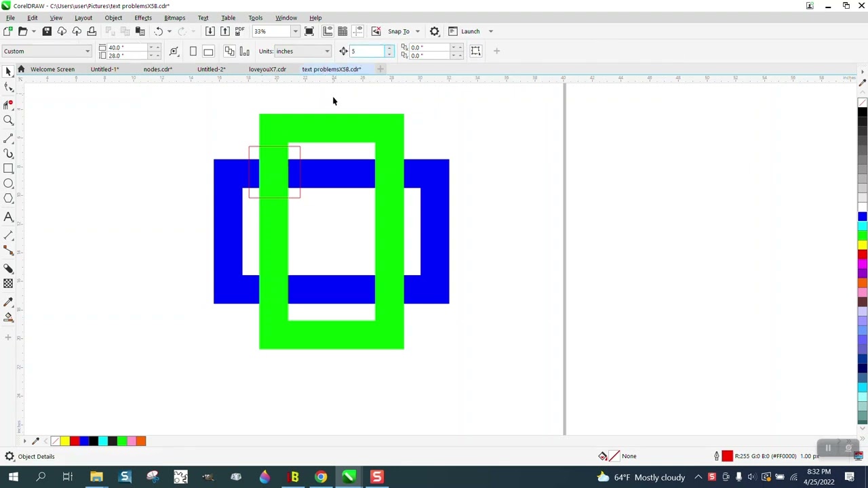Toggle apply layout to current page
The width and height of the screenshot is (868, 488).
pyautogui.click(x=244, y=51)
